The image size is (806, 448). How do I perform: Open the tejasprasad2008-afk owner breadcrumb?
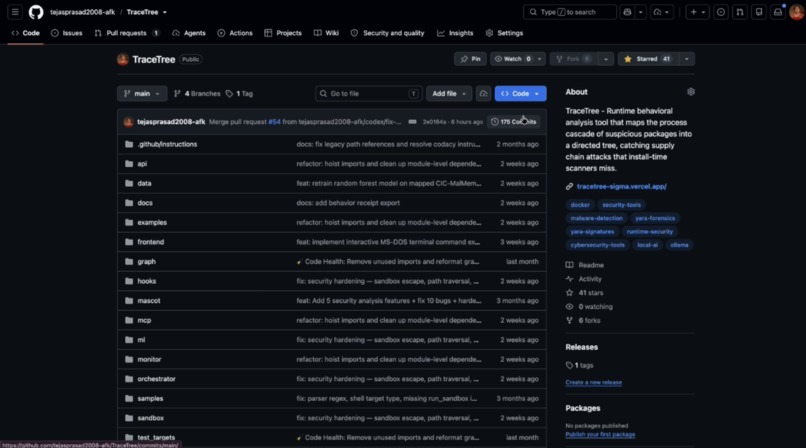coord(82,12)
